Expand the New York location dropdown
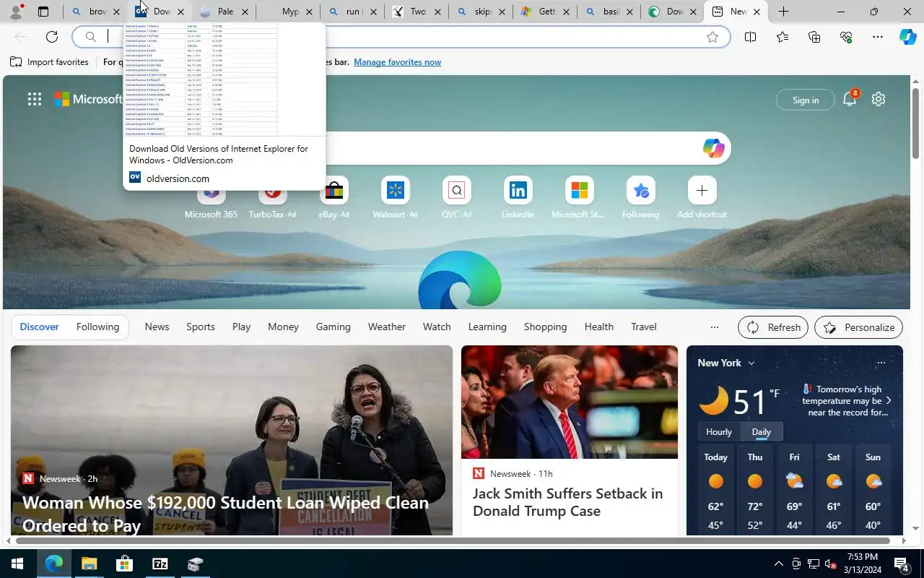Viewport: 924px width, 578px height. (x=751, y=363)
